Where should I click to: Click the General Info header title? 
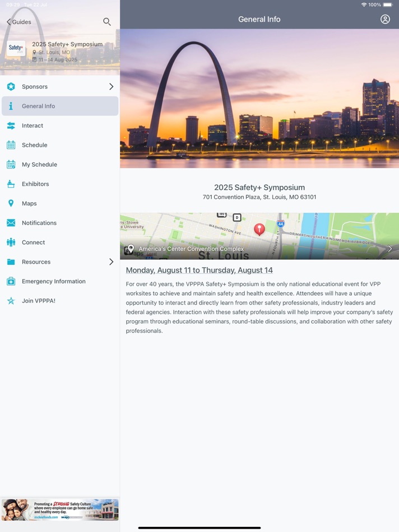tap(259, 20)
